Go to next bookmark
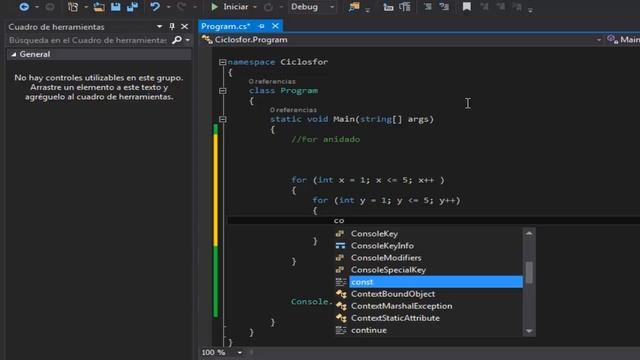This screenshot has height=360, width=640. point(500,7)
